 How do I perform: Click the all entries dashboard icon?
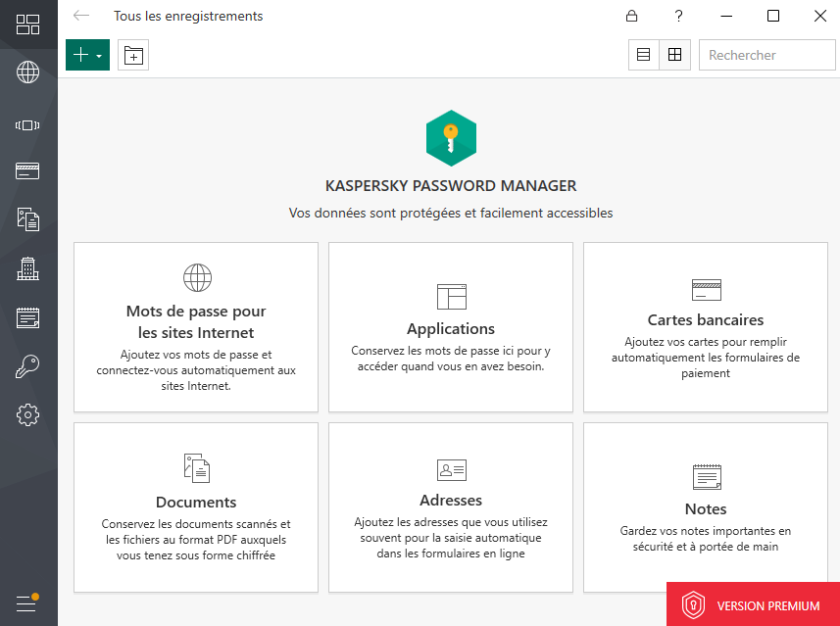pyautogui.click(x=27, y=24)
